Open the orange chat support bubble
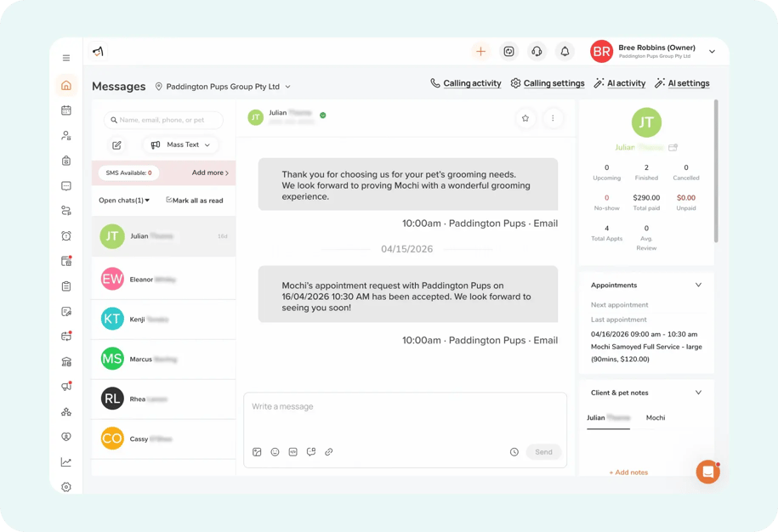The width and height of the screenshot is (778, 532). (707, 472)
